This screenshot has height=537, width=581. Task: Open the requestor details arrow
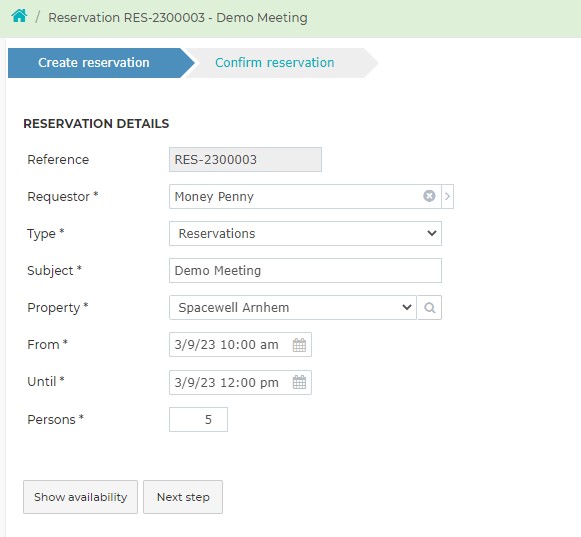(x=447, y=196)
